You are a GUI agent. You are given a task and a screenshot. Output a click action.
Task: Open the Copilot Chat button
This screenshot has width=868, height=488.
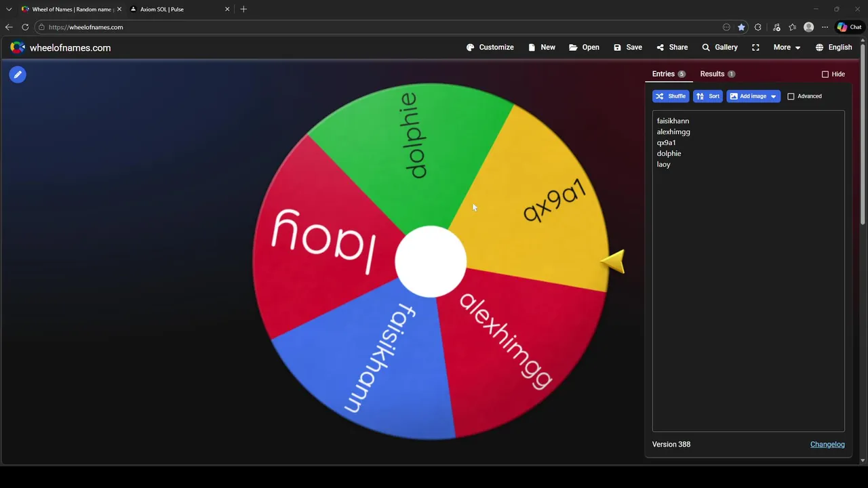(x=849, y=27)
